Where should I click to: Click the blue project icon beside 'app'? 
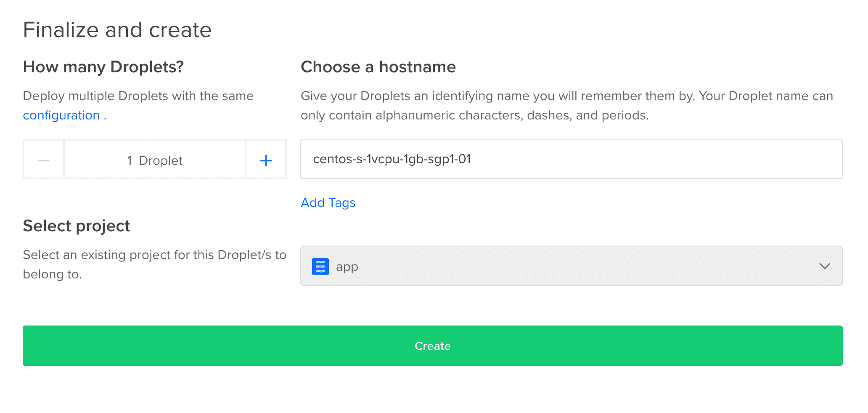[320, 267]
